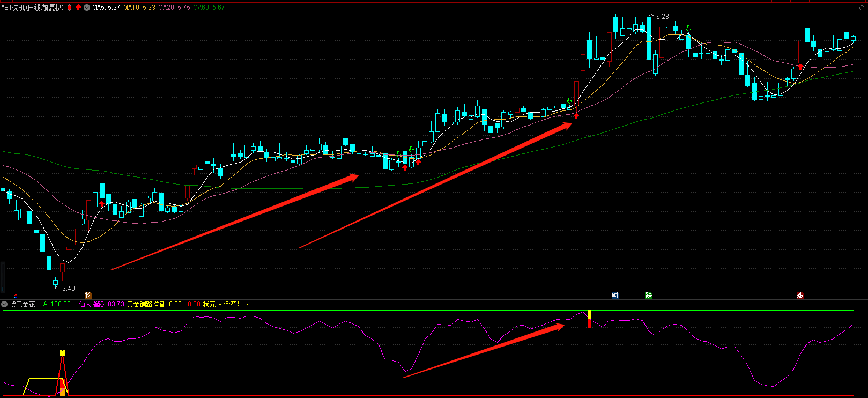
Task: Click the red candlestick icon beside stock title
Action: point(69,8)
